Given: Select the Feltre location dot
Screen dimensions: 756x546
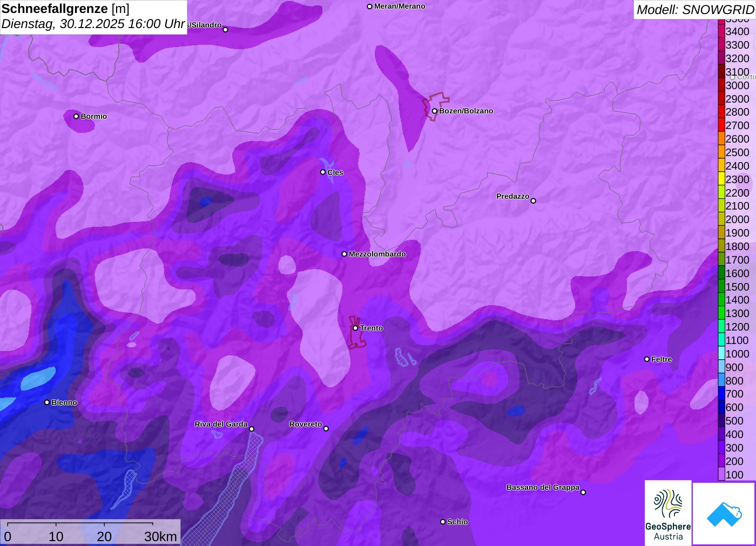Looking at the screenshot, I should tap(647, 359).
